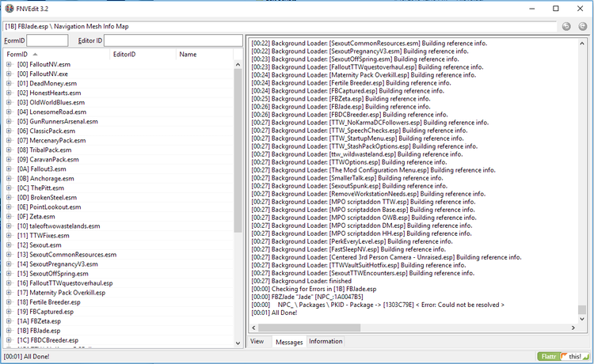This screenshot has width=594, height=364.
Task: Expand the [10] taleoftwowastelands.esm node
Action: click(9, 226)
